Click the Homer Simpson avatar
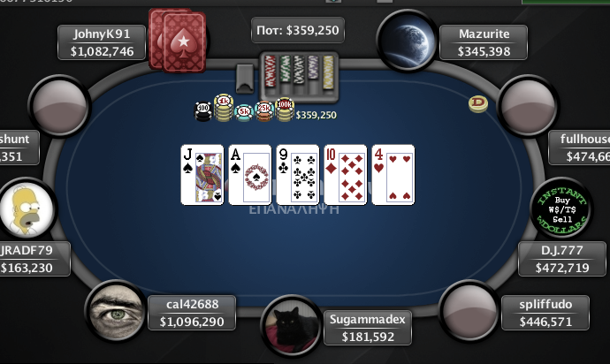The image size is (610, 364). (26, 209)
